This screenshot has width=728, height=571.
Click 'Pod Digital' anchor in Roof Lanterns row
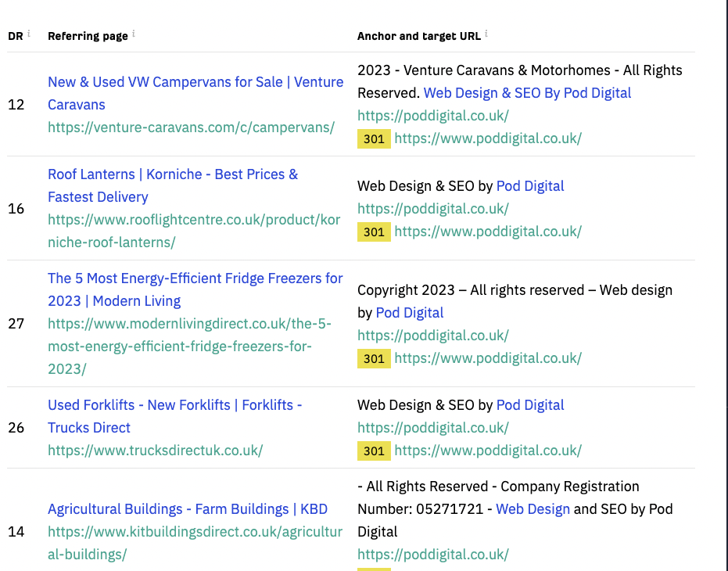pyautogui.click(x=530, y=186)
